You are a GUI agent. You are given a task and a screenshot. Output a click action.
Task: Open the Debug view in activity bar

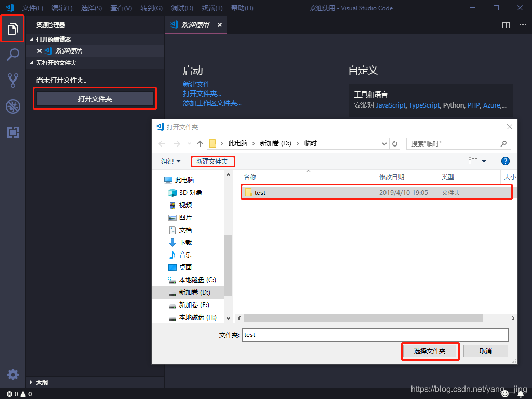point(12,107)
